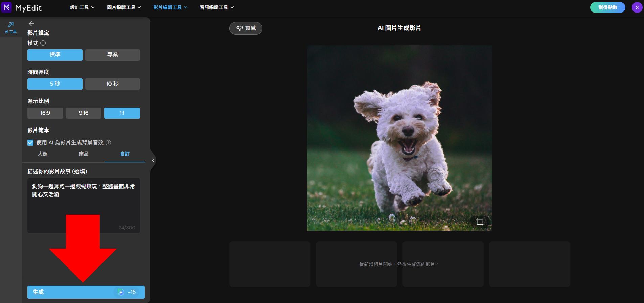Switch to the 人像 template tab
Screen dimensions: 644x303
43,154
